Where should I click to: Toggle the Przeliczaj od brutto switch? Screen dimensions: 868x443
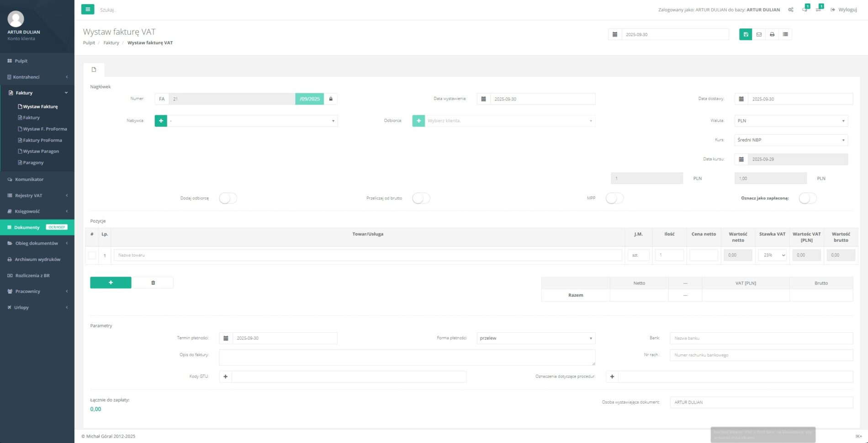pyautogui.click(x=421, y=198)
